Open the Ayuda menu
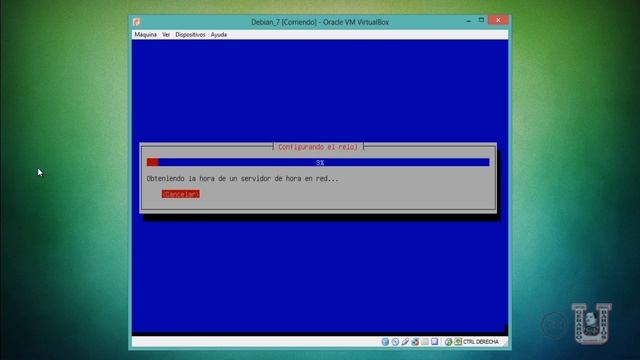Image resolution: width=640 pixels, height=360 pixels. pos(219,35)
